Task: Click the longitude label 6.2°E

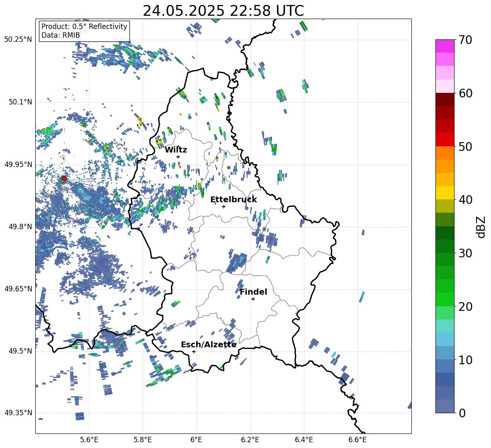Action: 250,440
